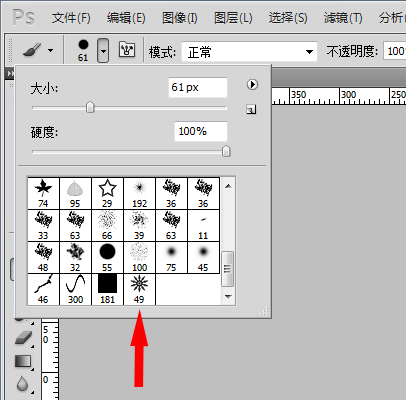
Task: Select the grass brush 48
Action: coord(43,257)
